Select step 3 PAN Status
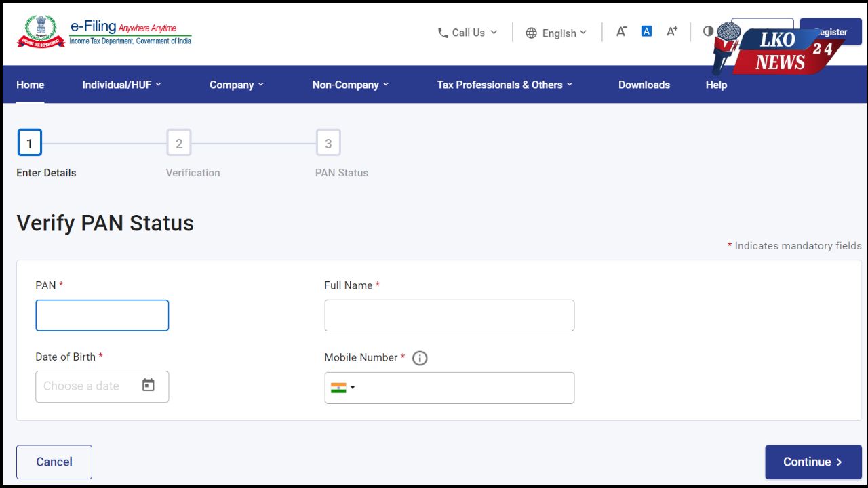This screenshot has width=868, height=488. pyautogui.click(x=328, y=143)
